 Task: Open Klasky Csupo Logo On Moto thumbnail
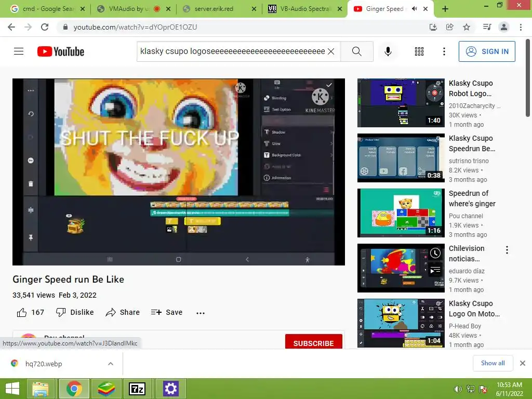[401, 323]
